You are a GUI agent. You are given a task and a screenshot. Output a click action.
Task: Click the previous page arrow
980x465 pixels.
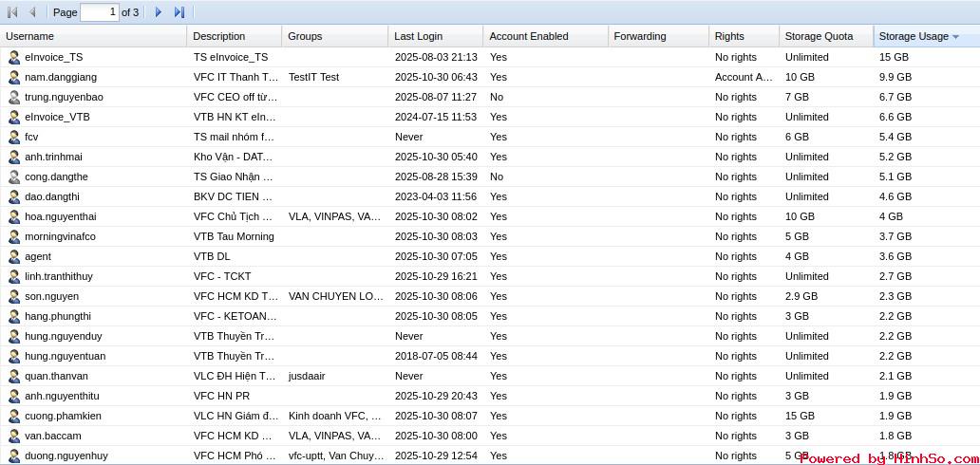pyautogui.click(x=32, y=12)
